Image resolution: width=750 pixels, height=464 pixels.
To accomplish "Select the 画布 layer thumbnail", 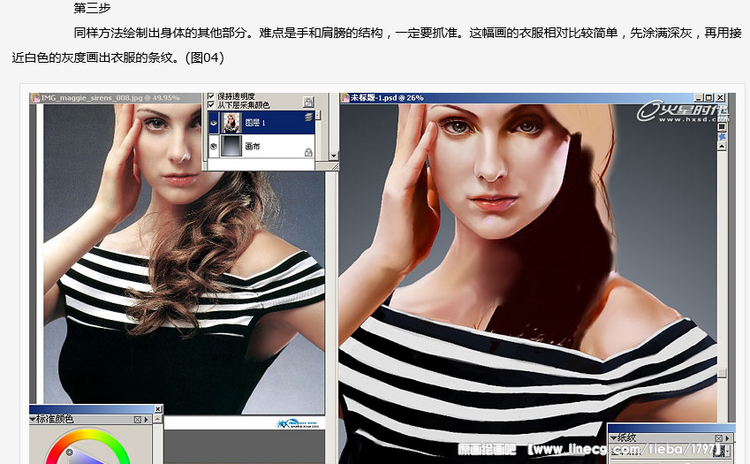I will 232,146.
